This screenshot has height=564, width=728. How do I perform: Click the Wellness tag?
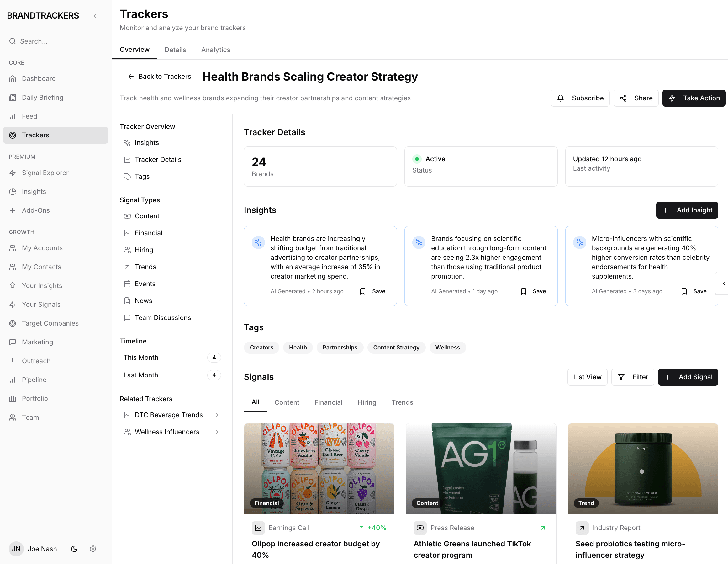point(447,348)
